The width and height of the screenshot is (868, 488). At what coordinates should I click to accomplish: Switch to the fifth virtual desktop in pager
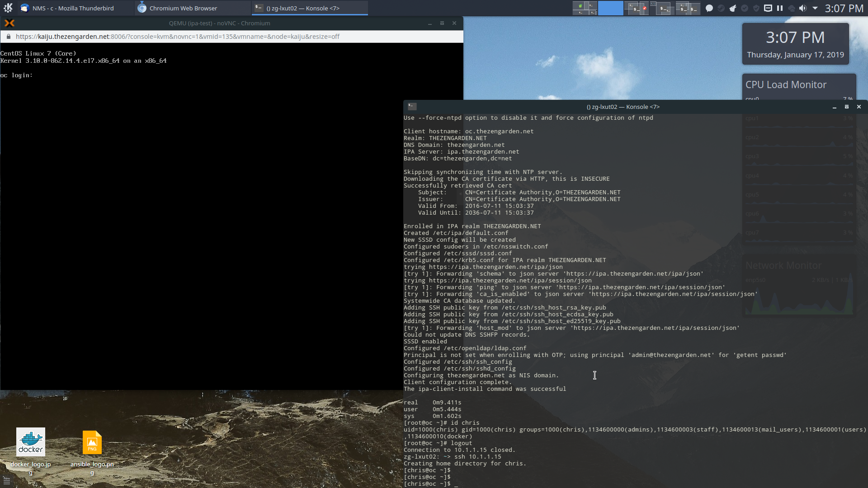[688, 8]
